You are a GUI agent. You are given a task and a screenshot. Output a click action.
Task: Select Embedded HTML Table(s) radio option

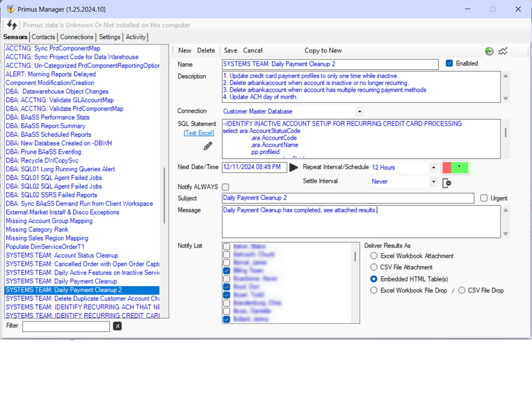coord(373,279)
